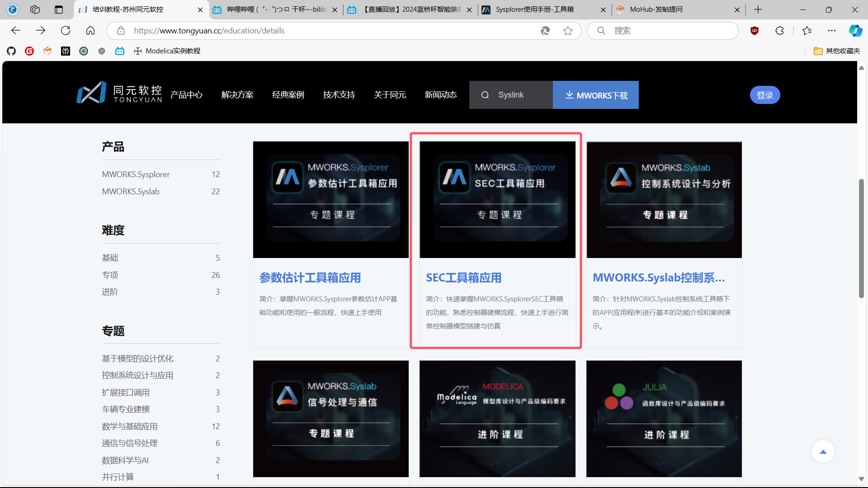Image resolution: width=868 pixels, height=488 pixels.
Task: Click the Tongyuan logo
Action: click(119, 94)
